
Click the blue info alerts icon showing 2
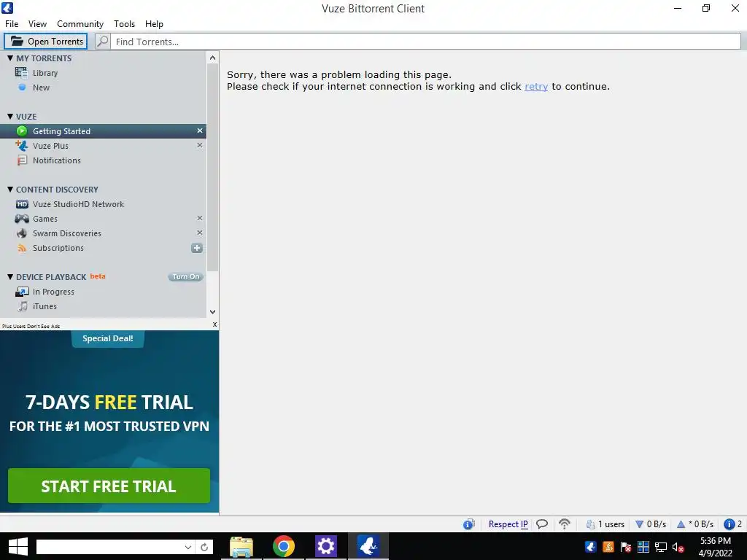pyautogui.click(x=729, y=524)
